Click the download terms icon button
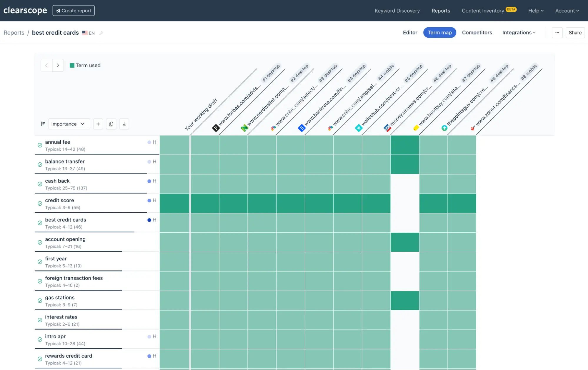This screenshot has height=370, width=588. 124,124
